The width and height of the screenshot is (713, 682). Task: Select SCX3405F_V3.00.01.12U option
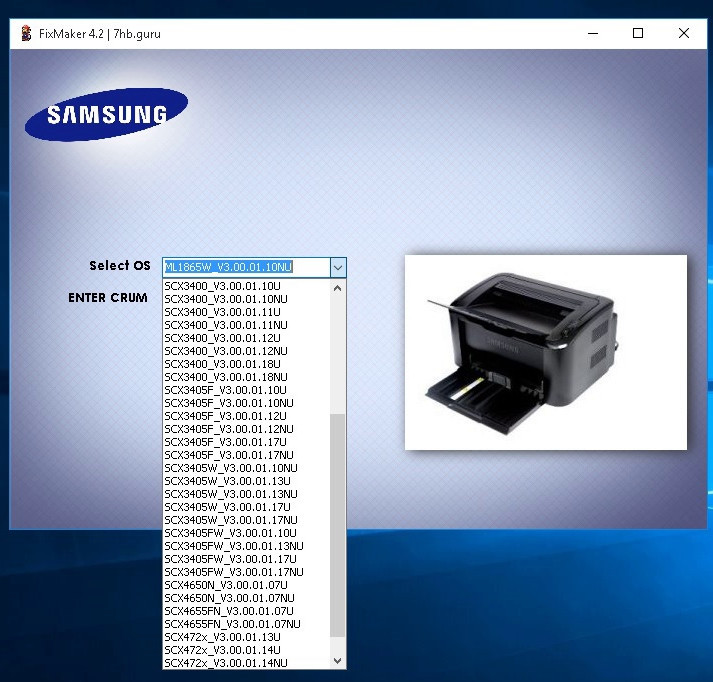246,416
